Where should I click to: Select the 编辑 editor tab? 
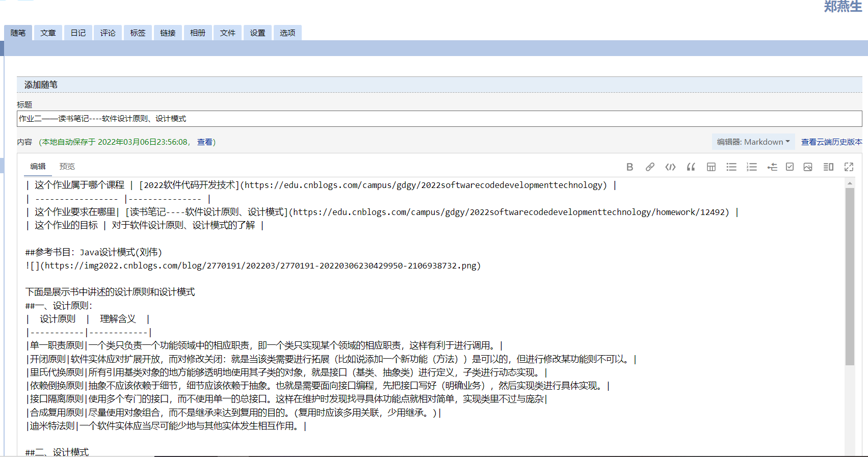38,167
